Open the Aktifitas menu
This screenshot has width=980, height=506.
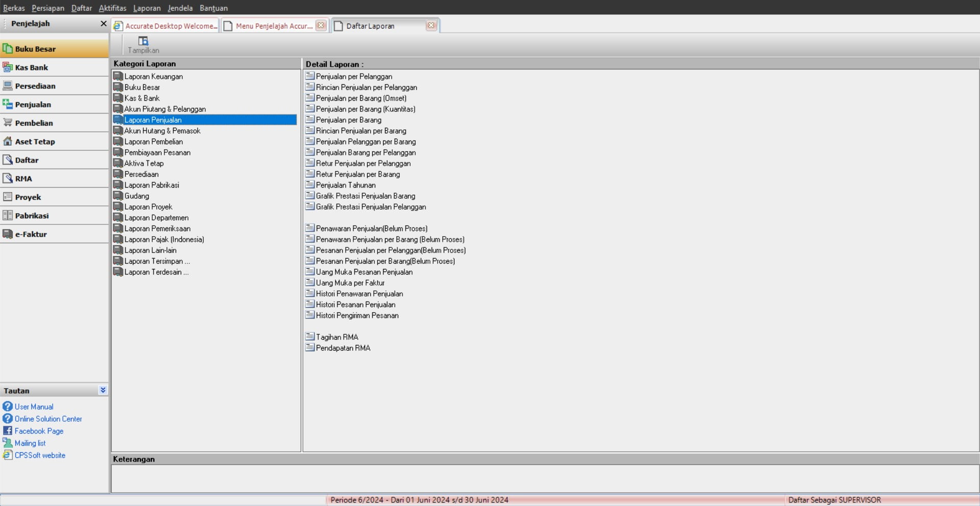point(112,8)
